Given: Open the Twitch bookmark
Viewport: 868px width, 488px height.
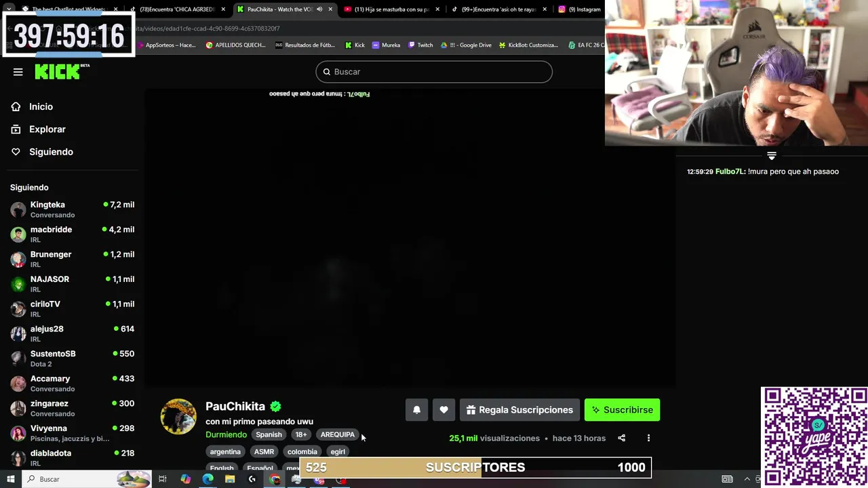Looking at the screenshot, I should (x=420, y=45).
